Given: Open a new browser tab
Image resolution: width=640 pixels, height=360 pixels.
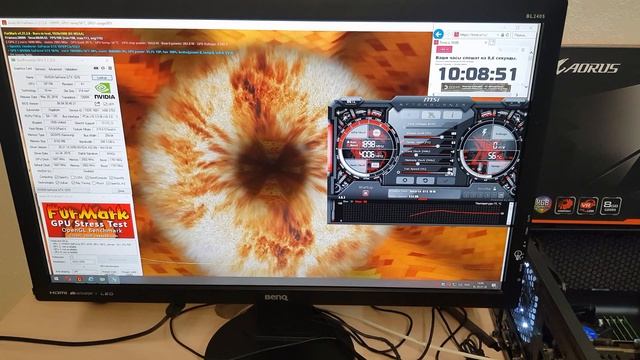Looking at the screenshot, I should coord(492,42).
